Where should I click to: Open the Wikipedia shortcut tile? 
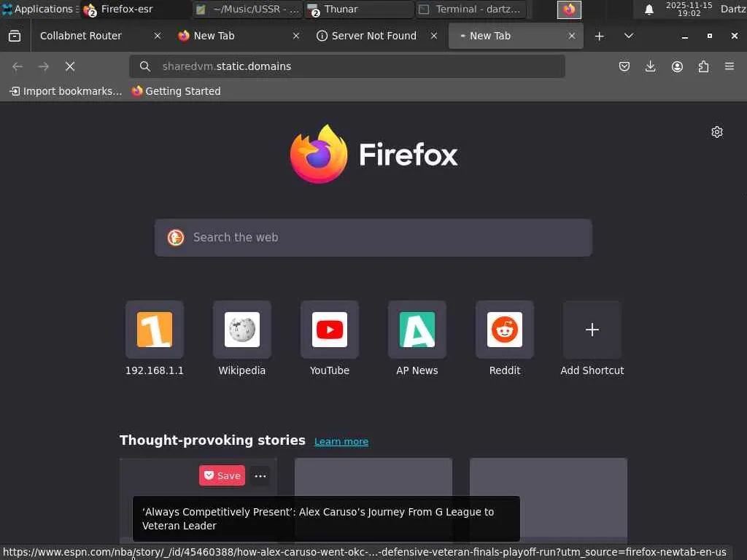click(242, 330)
